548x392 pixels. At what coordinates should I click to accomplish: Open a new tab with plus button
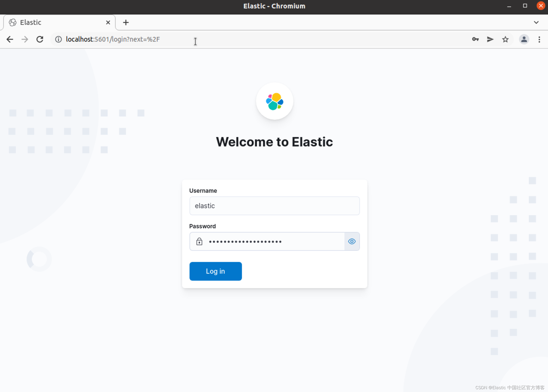pyautogui.click(x=126, y=22)
